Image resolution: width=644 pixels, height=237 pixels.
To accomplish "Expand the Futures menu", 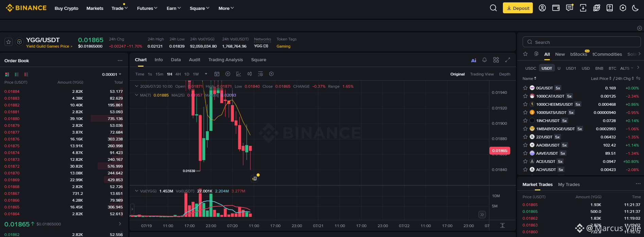I will click(x=147, y=8).
